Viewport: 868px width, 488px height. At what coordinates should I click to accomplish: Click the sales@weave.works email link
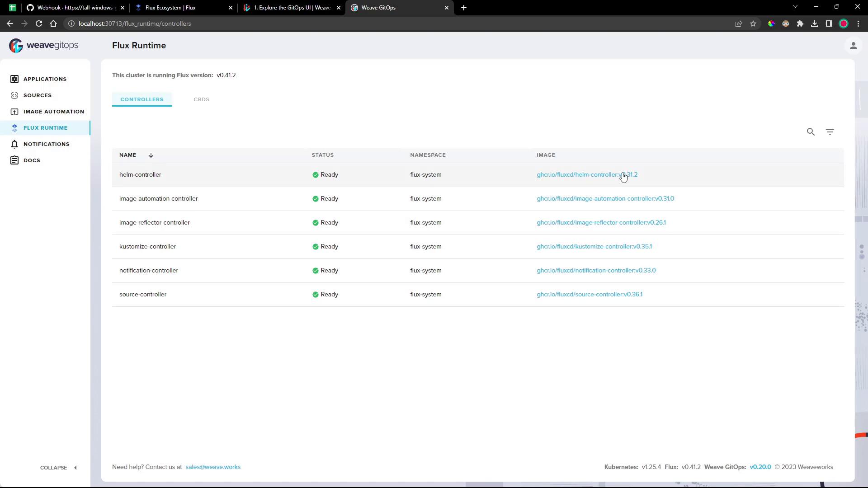(x=213, y=467)
